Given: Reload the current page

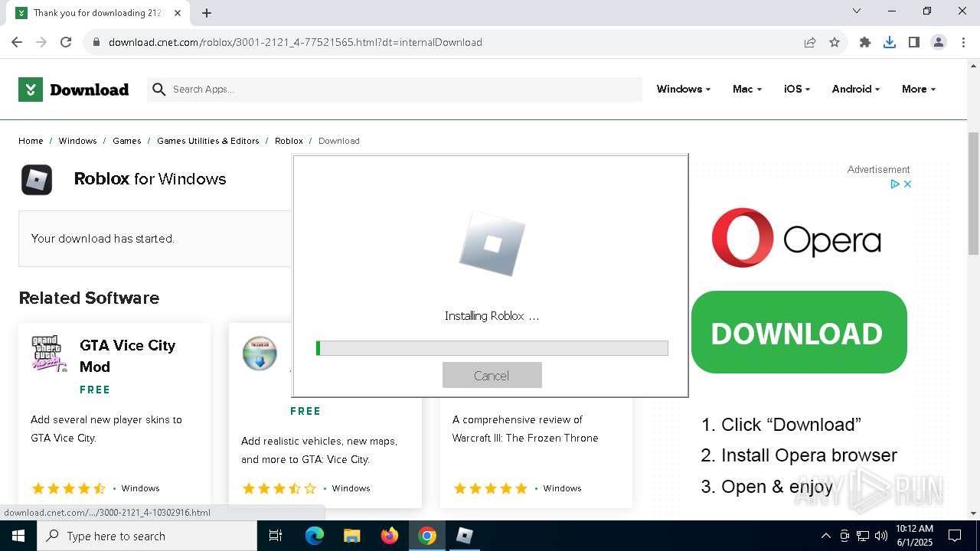Looking at the screenshot, I should [x=66, y=42].
